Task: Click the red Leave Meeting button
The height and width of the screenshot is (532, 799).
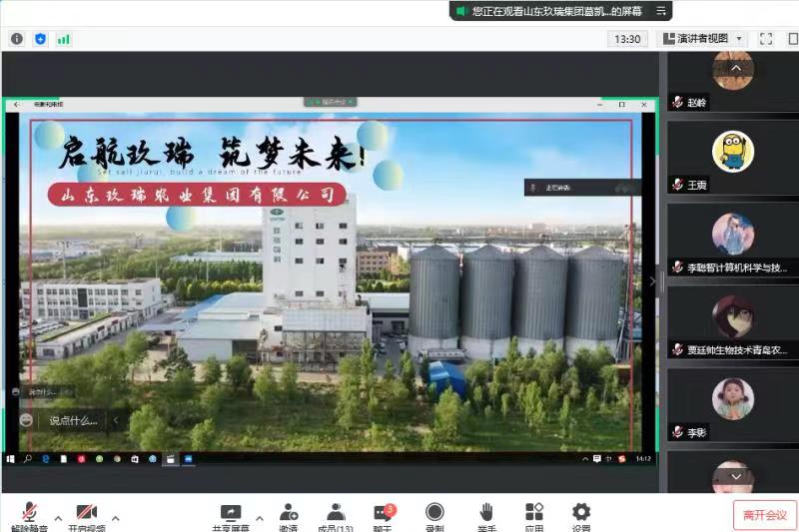Action: pyautogui.click(x=764, y=515)
